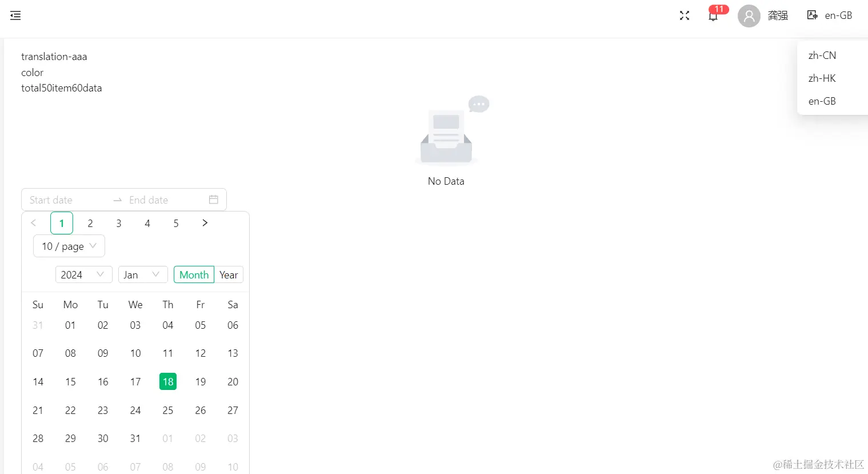Select calendar date 15
Screen dimensions: 868x474
[x=70, y=381]
